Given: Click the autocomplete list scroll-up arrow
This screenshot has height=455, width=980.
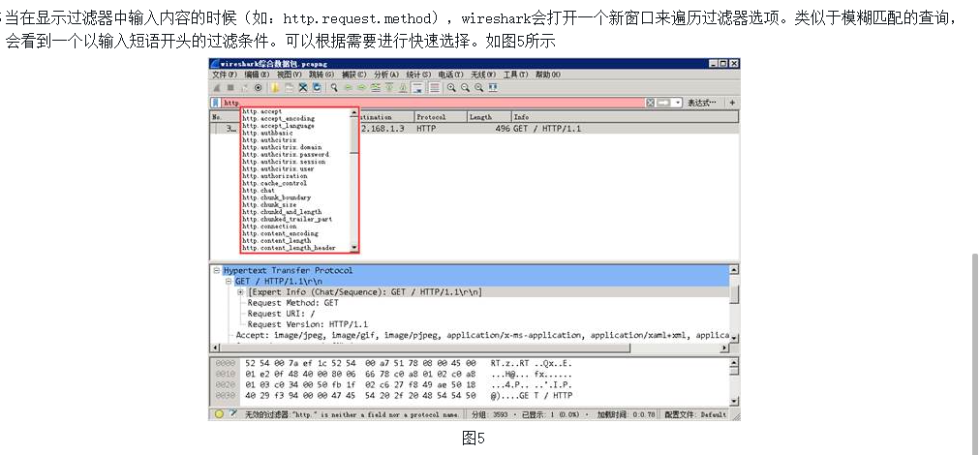Looking at the screenshot, I should [x=354, y=112].
